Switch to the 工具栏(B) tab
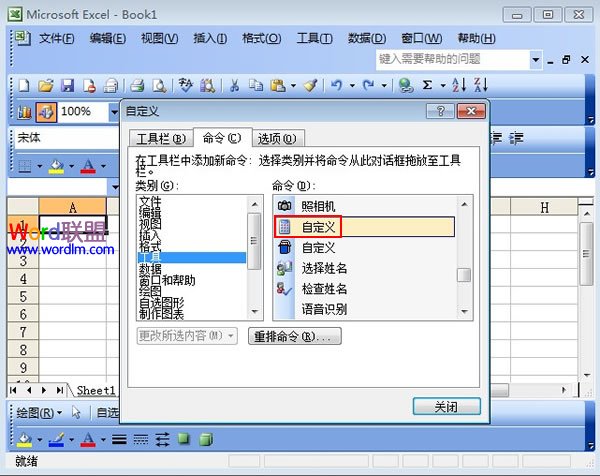The height and width of the screenshot is (476, 600). 161,139
